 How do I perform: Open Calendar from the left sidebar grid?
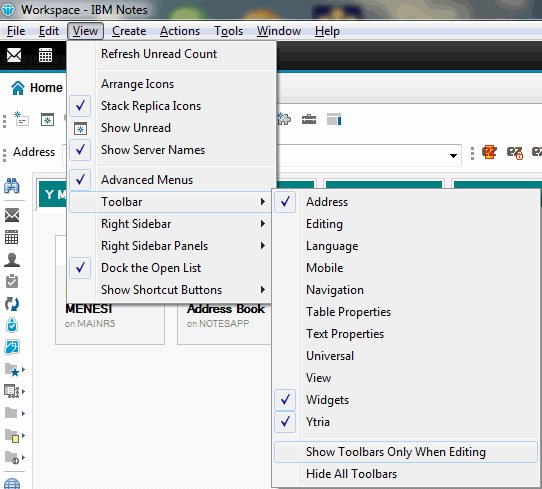coord(11,237)
